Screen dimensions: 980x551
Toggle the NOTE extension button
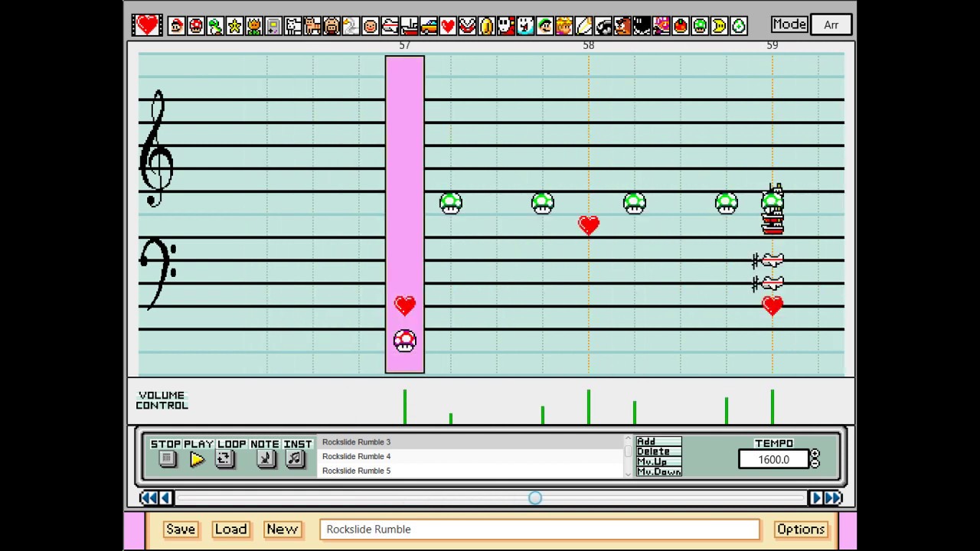tap(266, 459)
